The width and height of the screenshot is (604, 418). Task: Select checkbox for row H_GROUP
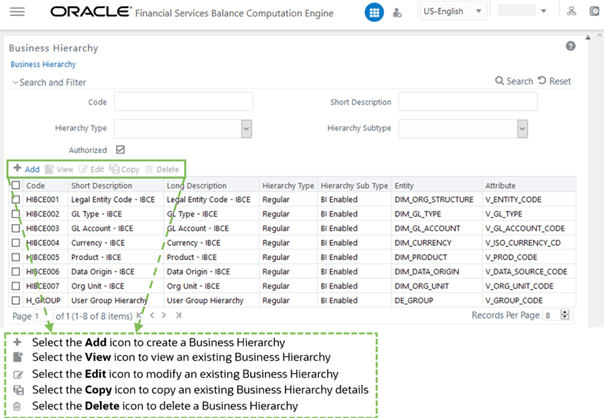16,300
